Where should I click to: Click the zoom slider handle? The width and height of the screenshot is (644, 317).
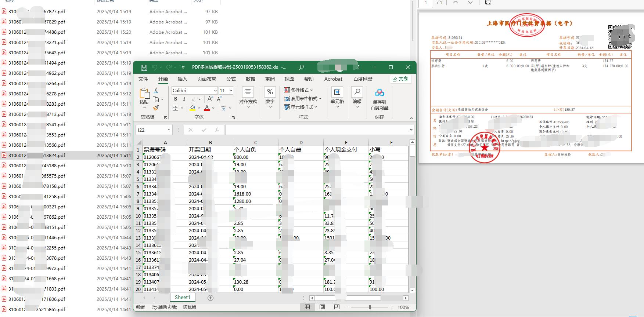pyautogui.click(x=370, y=307)
